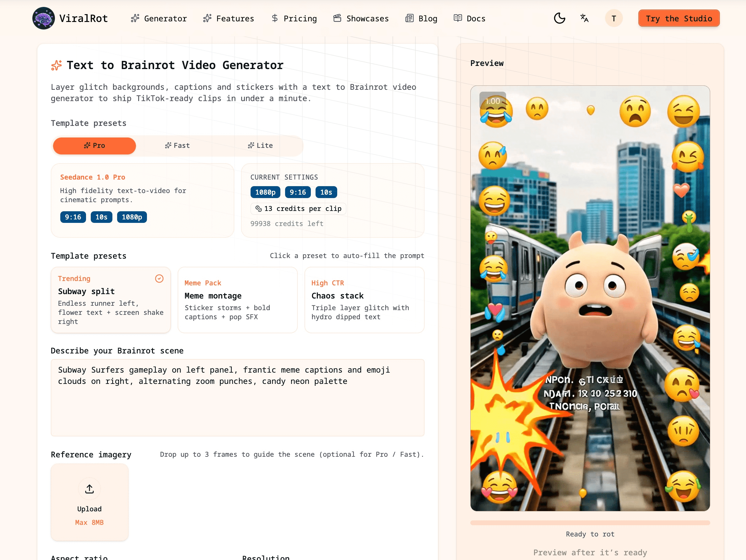The width and height of the screenshot is (746, 560).
Task: Click the upload arrow icon in Reference imagery
Action: [x=89, y=488]
